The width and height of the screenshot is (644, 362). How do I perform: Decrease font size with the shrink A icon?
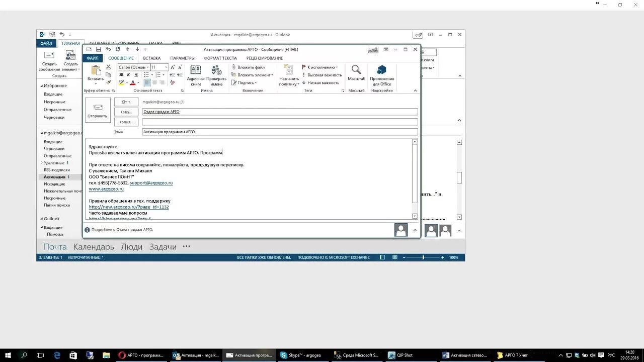tap(180, 67)
